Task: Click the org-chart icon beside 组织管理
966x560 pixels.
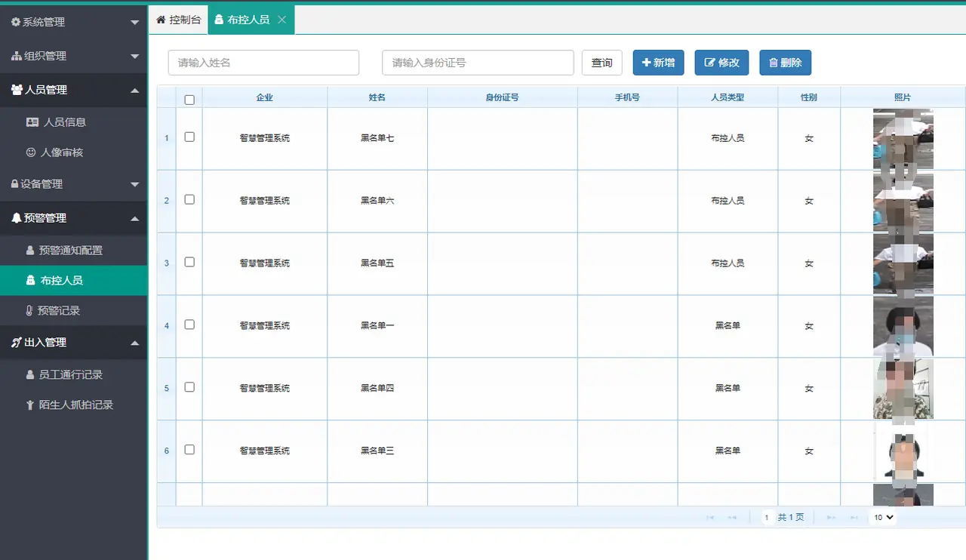Action: [x=17, y=56]
